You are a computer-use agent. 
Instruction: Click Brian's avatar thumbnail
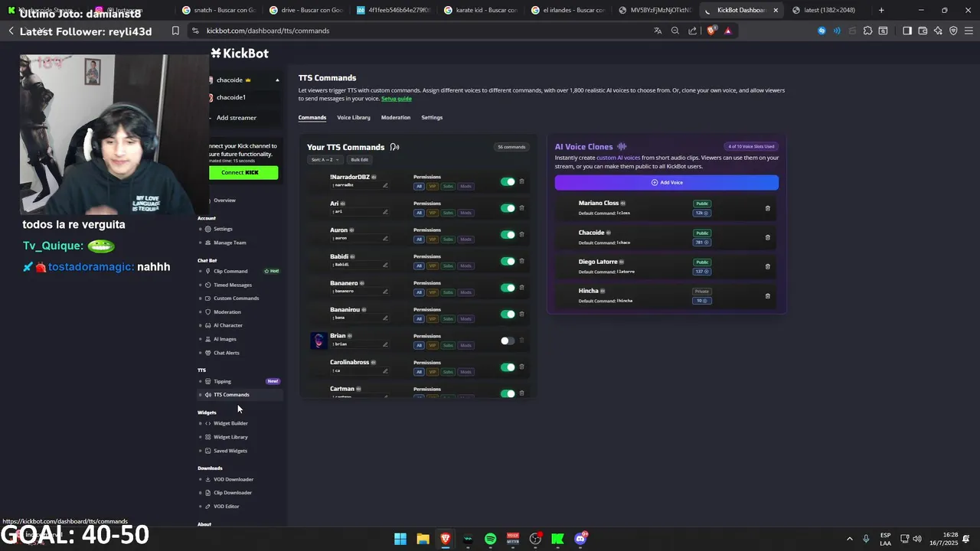tap(318, 341)
